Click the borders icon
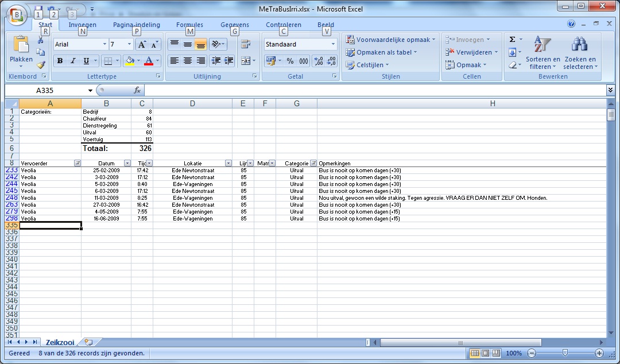Screen dimensions: 620x364 [x=107, y=61]
